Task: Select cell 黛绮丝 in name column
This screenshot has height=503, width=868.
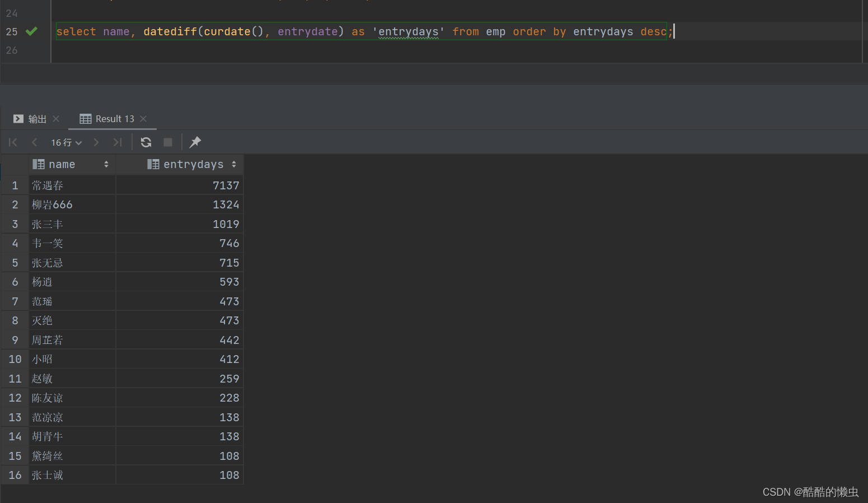Action: [72, 456]
